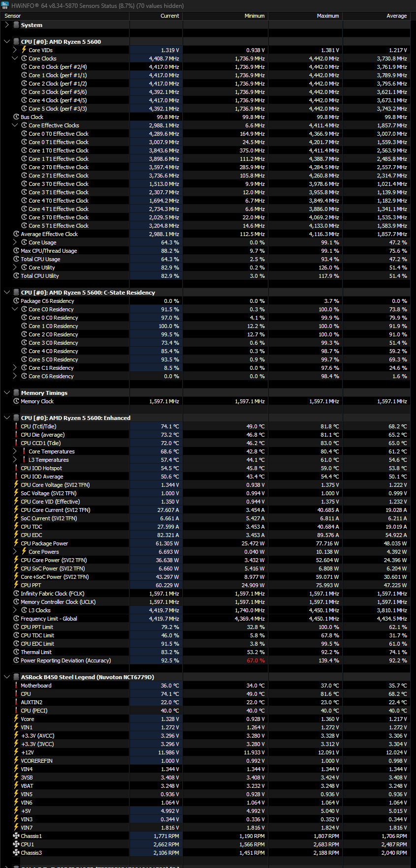Click the chip icon of the System group

[16, 25]
